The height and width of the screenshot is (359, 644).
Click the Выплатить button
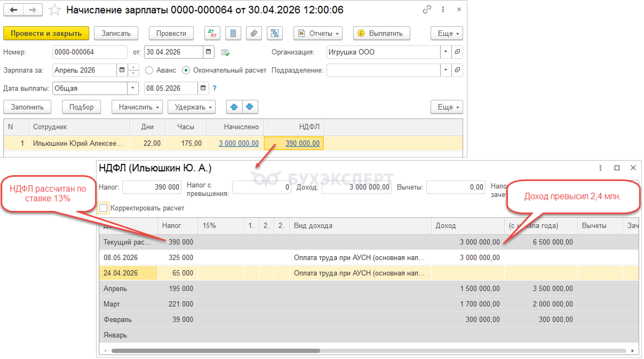(x=382, y=33)
